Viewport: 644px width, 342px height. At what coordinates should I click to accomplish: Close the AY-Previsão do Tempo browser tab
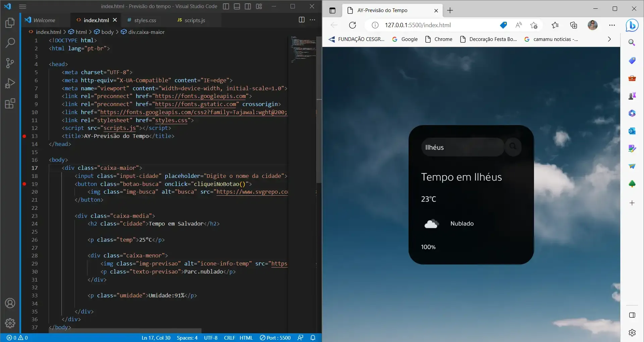pos(436,10)
